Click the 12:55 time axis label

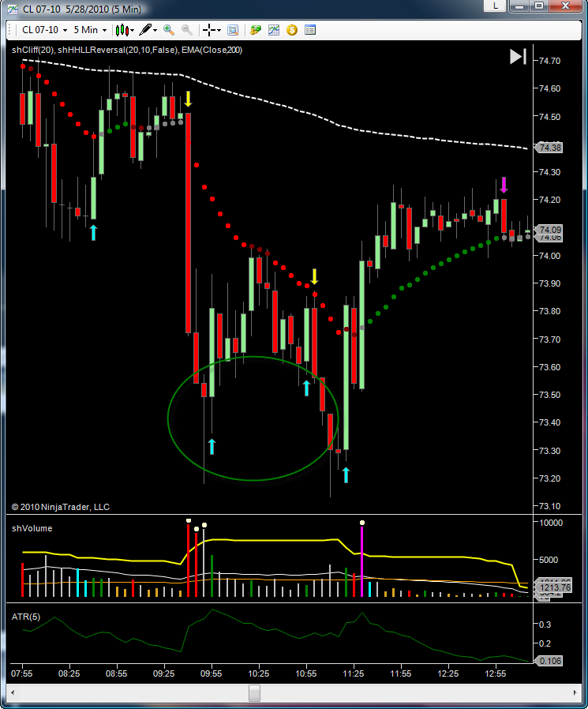[496, 673]
